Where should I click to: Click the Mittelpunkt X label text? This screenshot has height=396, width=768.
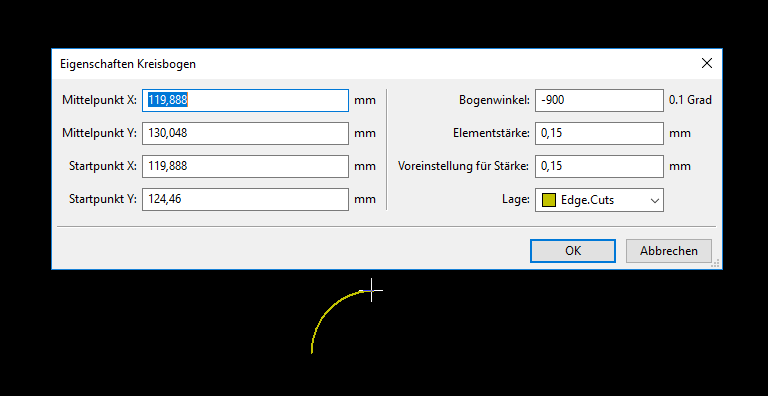[99, 100]
